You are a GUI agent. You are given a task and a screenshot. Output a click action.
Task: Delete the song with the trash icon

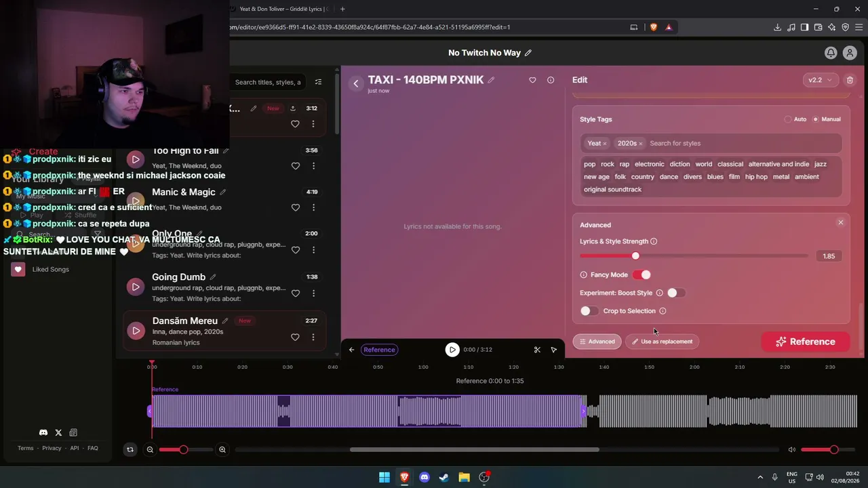pyautogui.click(x=850, y=80)
